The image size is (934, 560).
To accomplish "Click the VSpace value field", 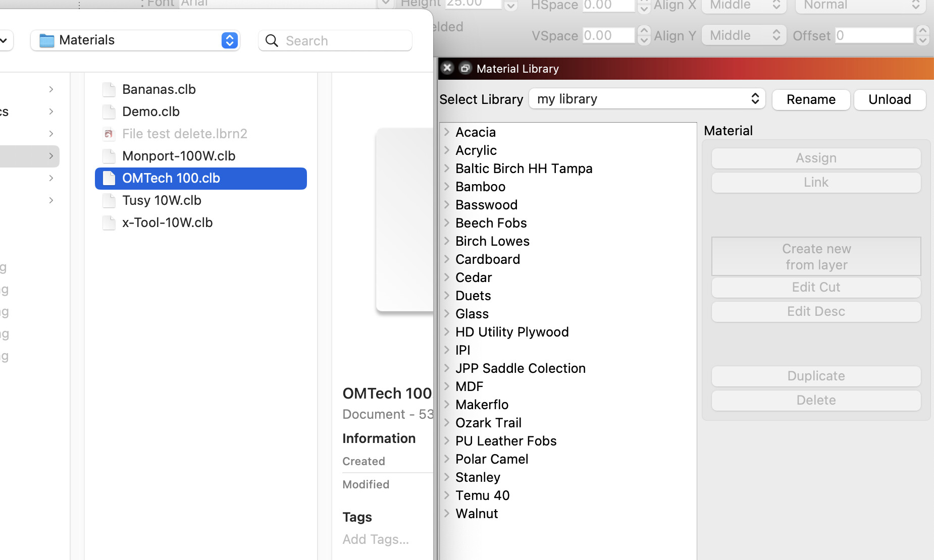I will [608, 35].
